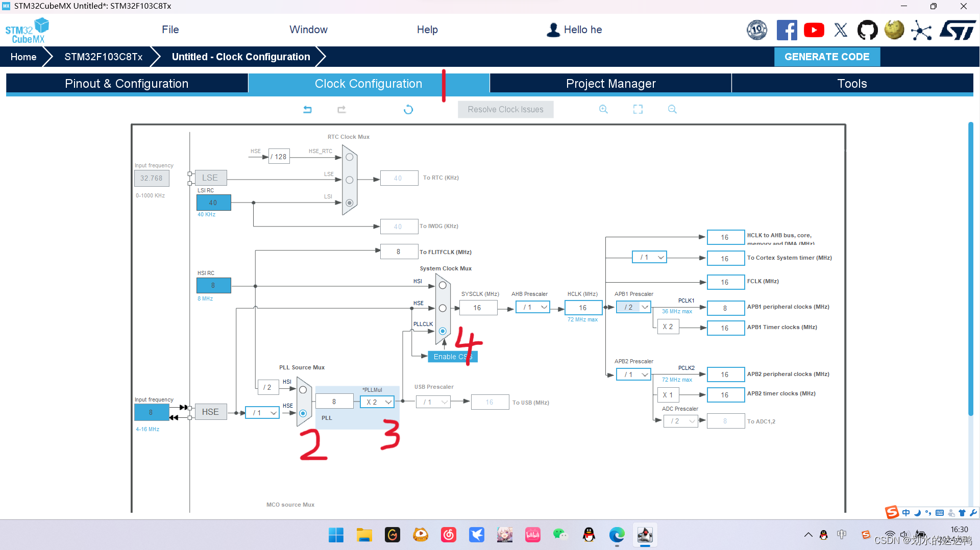Select HSE in System Clock Mux

[x=443, y=308]
